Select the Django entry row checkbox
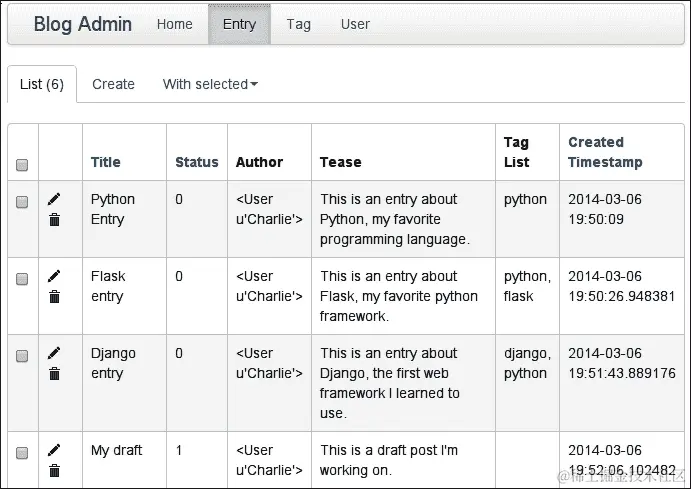691x489 pixels. coord(22,356)
